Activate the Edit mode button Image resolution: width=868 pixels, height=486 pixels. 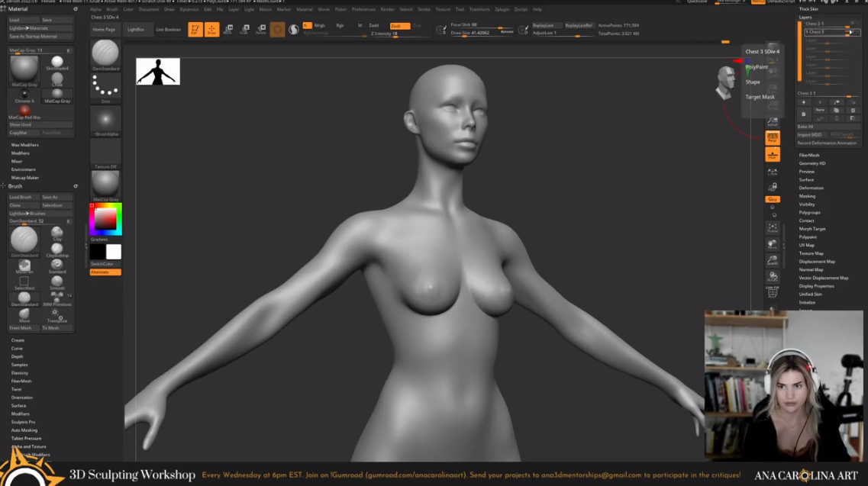(195, 29)
